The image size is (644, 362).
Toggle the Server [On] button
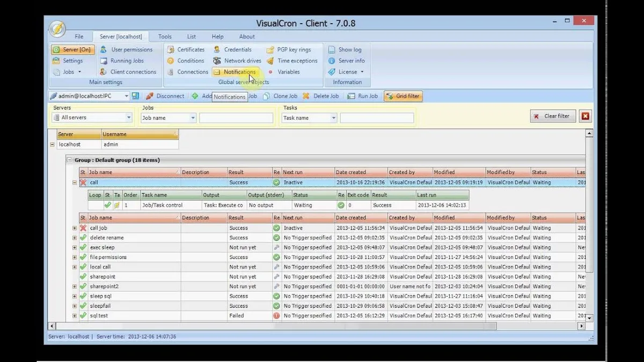pos(73,49)
